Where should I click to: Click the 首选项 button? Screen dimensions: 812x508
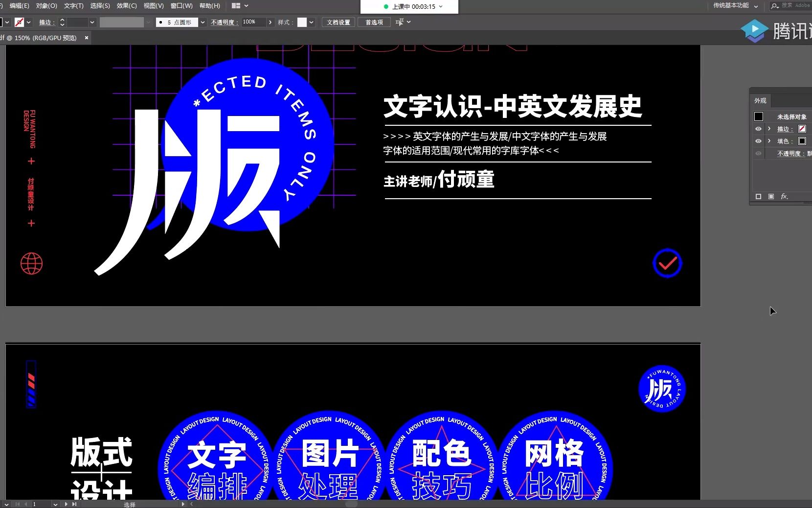[x=374, y=22]
